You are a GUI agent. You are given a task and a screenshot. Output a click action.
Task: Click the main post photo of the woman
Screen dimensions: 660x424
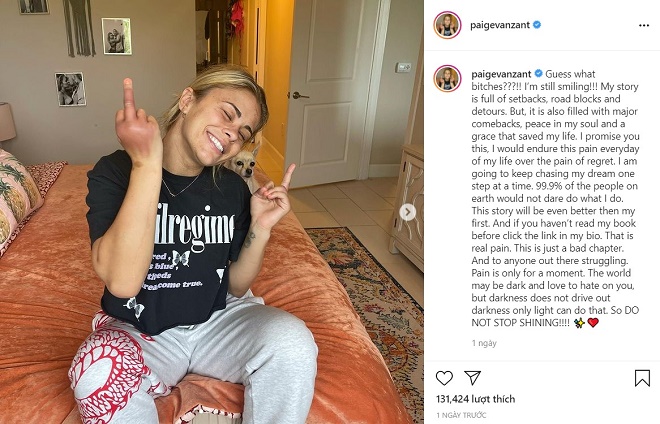click(x=212, y=212)
